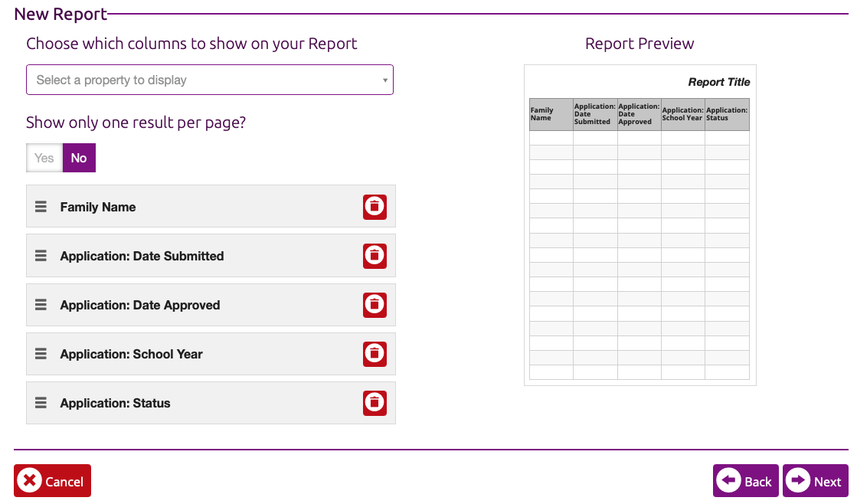Grab the Family Name drag handle

tap(41, 207)
